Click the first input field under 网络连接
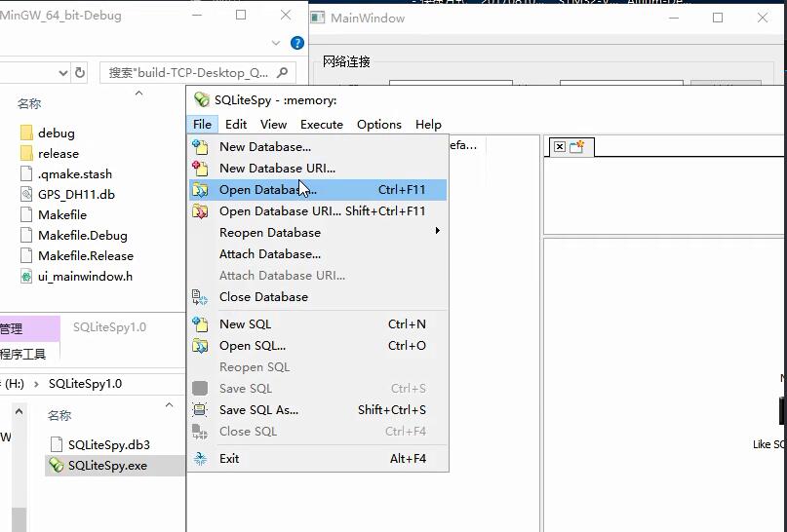787x532 pixels. pyautogui.click(x=451, y=82)
